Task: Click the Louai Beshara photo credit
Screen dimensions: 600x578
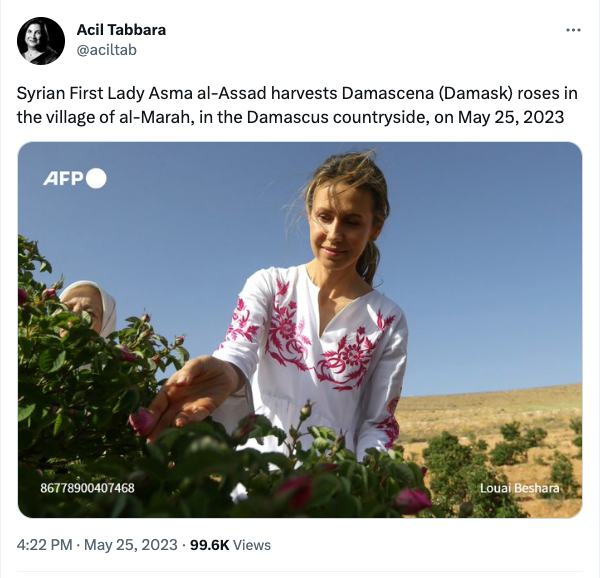Action: 519,488
